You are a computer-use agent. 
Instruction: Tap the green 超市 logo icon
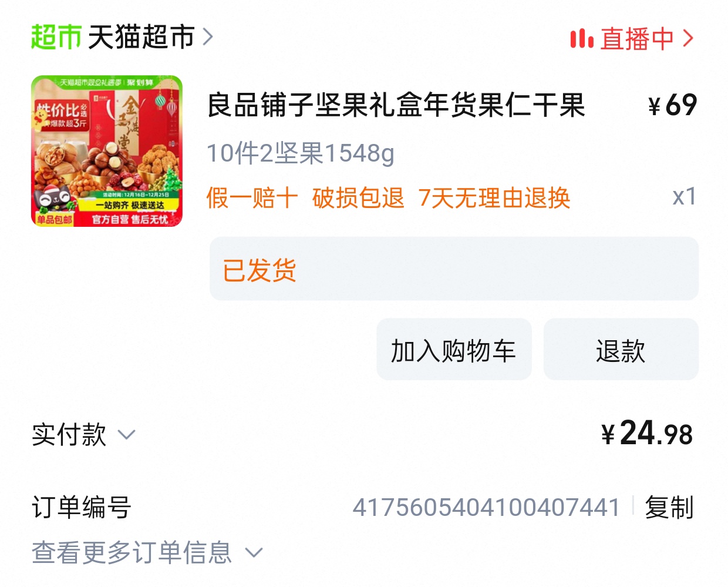pyautogui.click(x=56, y=38)
